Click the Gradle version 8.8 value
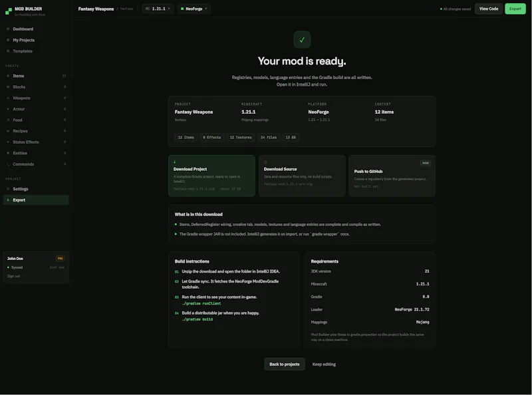The height and width of the screenshot is (395, 532). click(426, 297)
